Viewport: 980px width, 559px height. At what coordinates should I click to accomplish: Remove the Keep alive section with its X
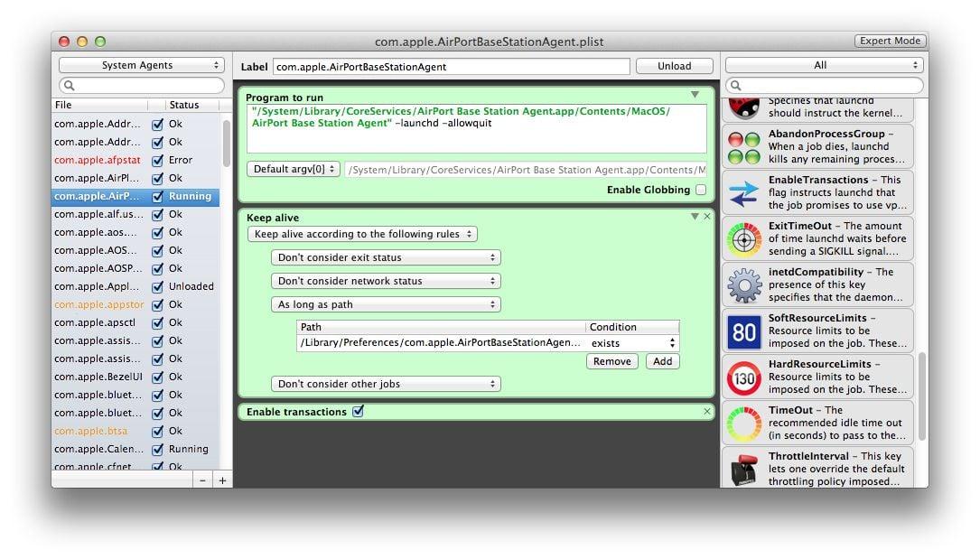click(x=707, y=216)
